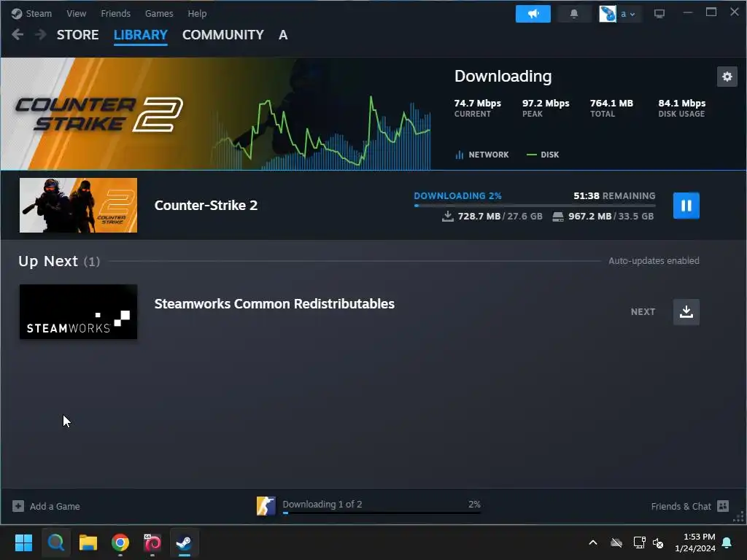Open notifications bell in Steam header
This screenshot has height=560, width=747.
(x=574, y=14)
